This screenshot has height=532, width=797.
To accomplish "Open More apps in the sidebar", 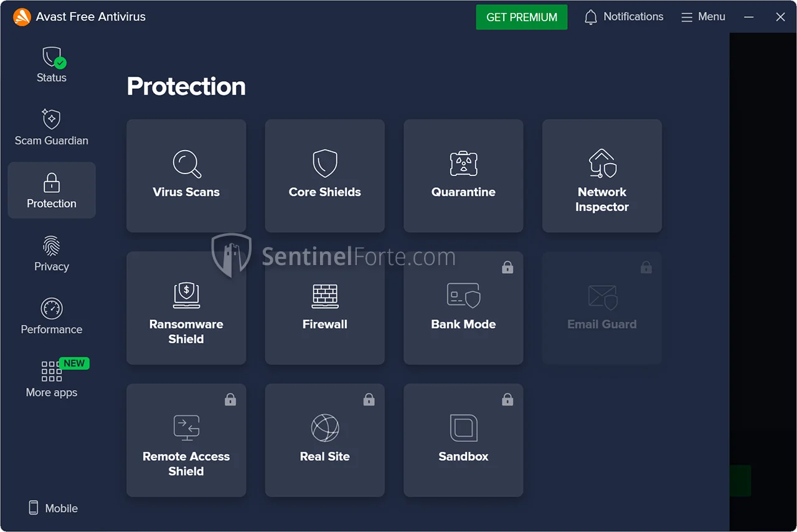I will (52, 380).
